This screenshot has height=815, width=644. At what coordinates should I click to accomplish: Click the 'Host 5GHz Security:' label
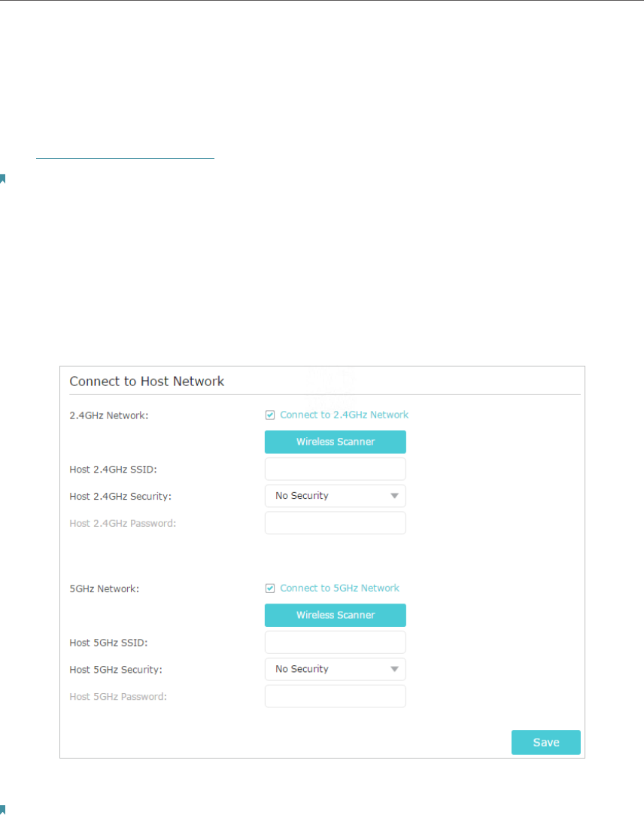[x=115, y=670]
